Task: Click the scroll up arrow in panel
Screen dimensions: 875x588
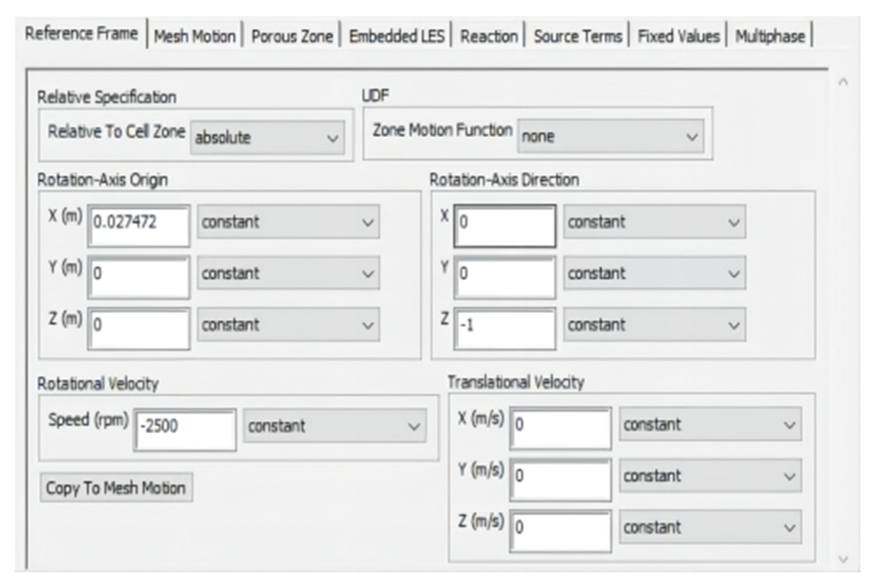Action: (843, 82)
